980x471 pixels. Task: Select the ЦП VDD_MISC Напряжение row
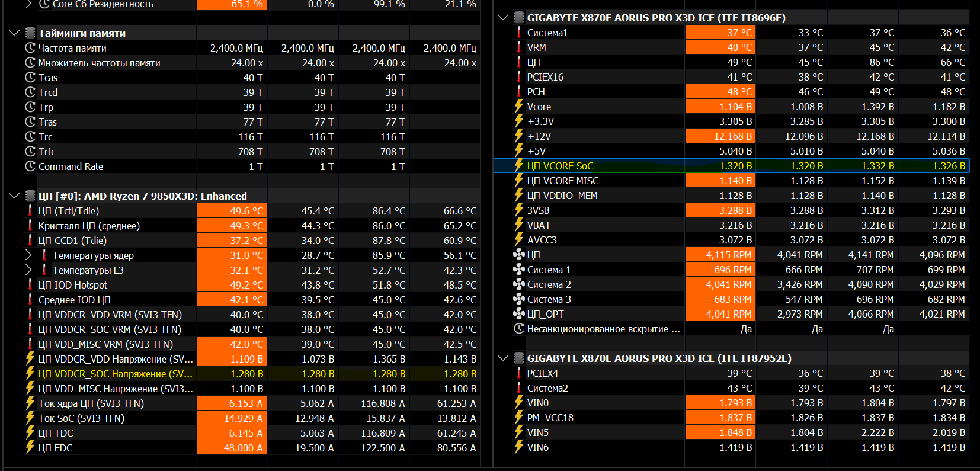(x=251, y=389)
